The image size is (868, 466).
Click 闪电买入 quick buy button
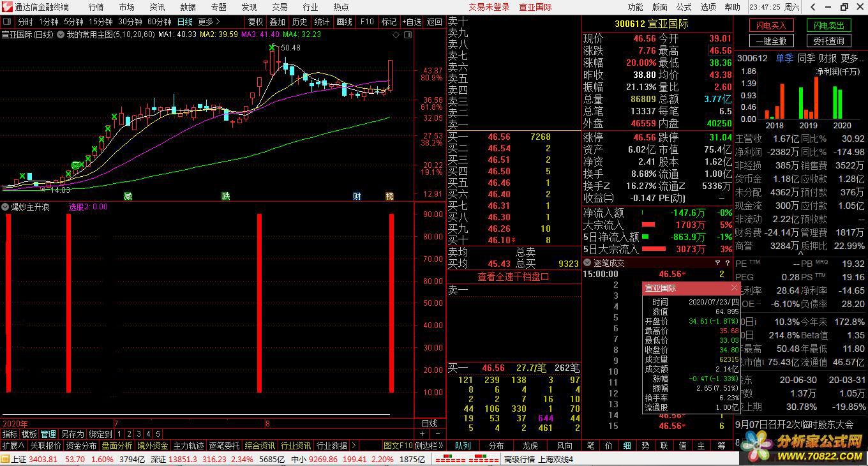point(772,26)
